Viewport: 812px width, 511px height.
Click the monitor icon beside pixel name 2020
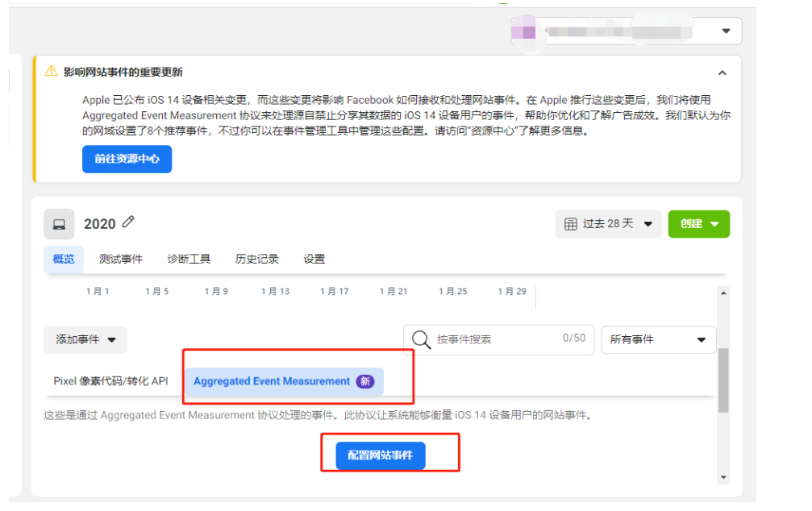click(x=59, y=223)
